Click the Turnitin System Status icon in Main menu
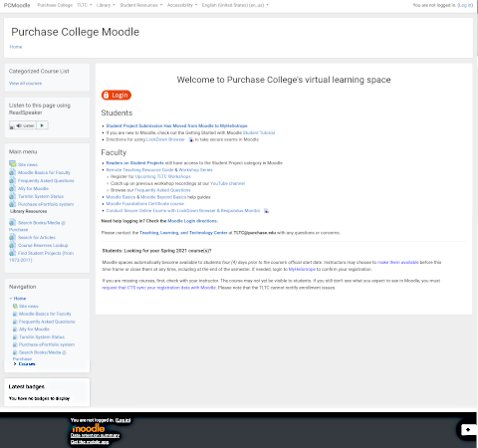Screen dimensions: 478x448 pyautogui.click(x=12, y=196)
